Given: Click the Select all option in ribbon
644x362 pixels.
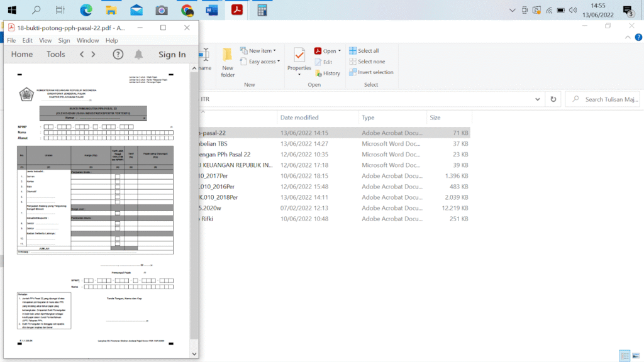Looking at the screenshot, I should coord(368,51).
